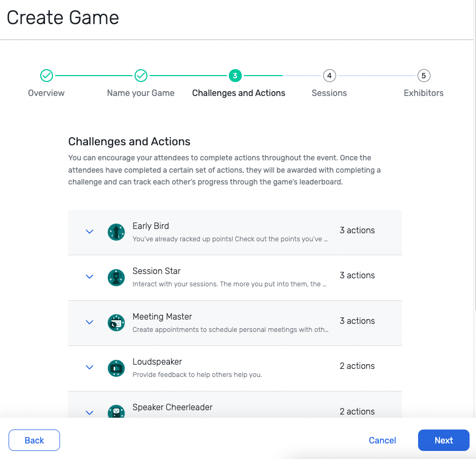Click the Meeting Master calendar badge icon

(x=116, y=323)
